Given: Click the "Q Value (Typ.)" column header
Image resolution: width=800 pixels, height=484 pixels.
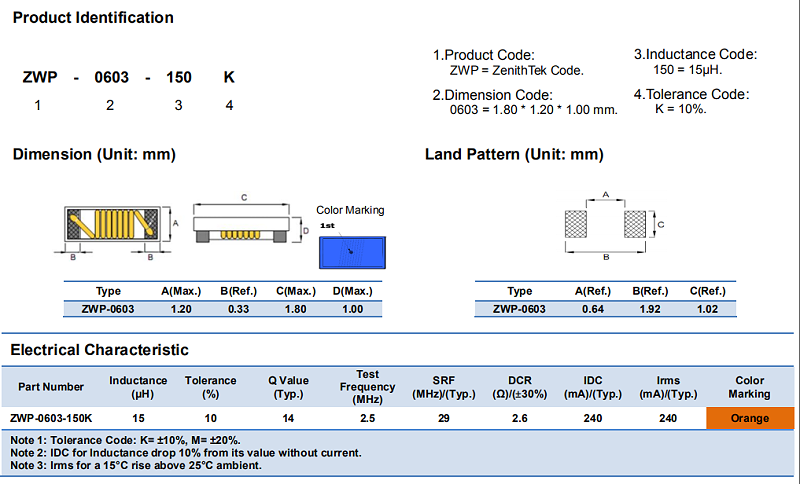Looking at the screenshot, I should 288,387.
